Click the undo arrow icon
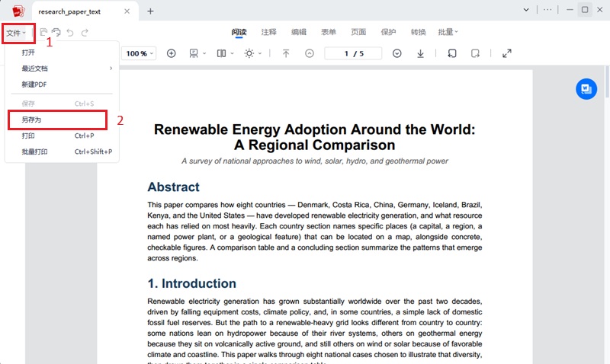Screen dimensions: 610x364 (x=70, y=33)
